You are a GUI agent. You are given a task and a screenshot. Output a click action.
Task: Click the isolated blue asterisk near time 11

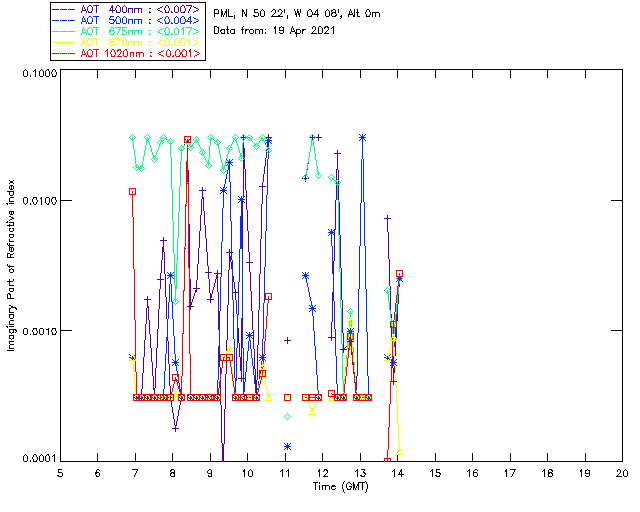[287, 447]
